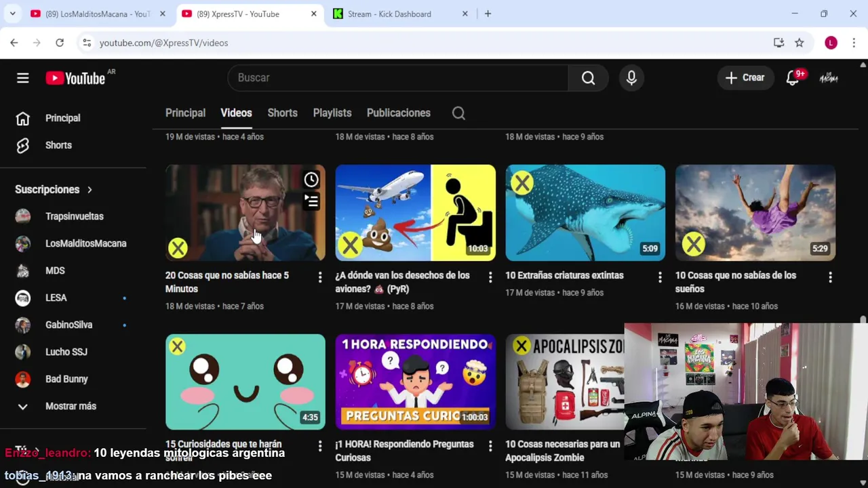Click the URL address bar

click(x=427, y=43)
